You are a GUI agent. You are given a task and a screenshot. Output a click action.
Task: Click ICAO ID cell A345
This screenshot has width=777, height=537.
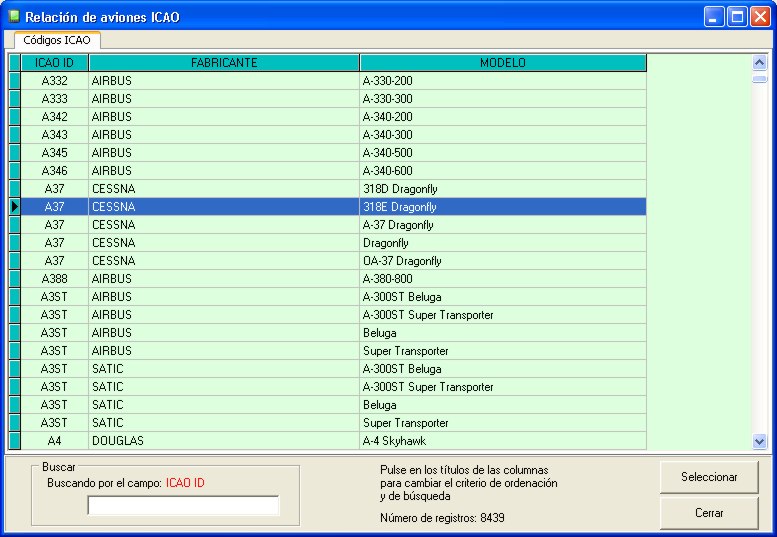pyautogui.click(x=55, y=153)
